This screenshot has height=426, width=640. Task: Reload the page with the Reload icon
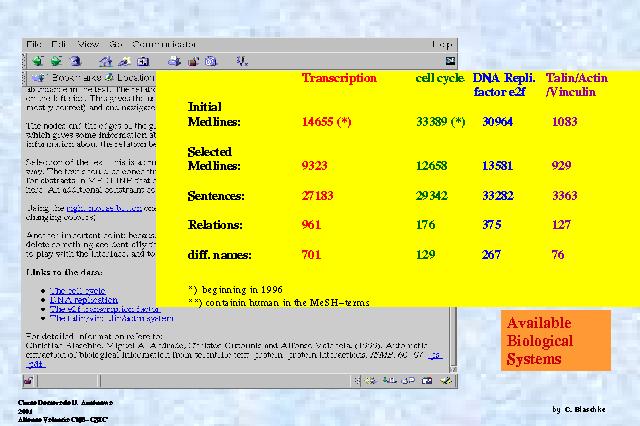[x=75, y=61]
